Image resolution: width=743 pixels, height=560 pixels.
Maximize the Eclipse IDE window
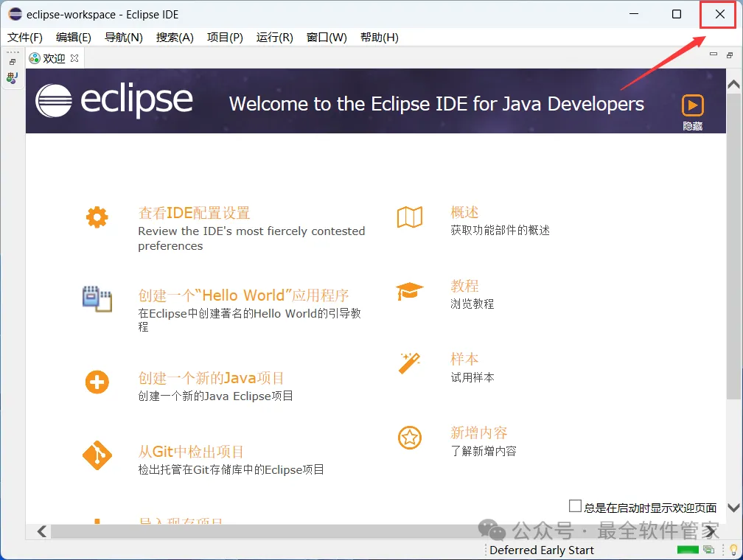pos(677,14)
